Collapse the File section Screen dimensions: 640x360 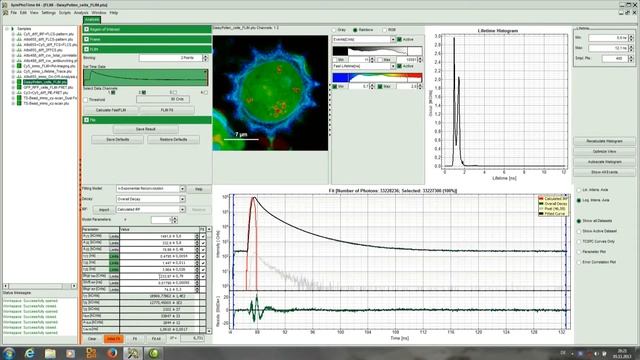(x=87, y=120)
